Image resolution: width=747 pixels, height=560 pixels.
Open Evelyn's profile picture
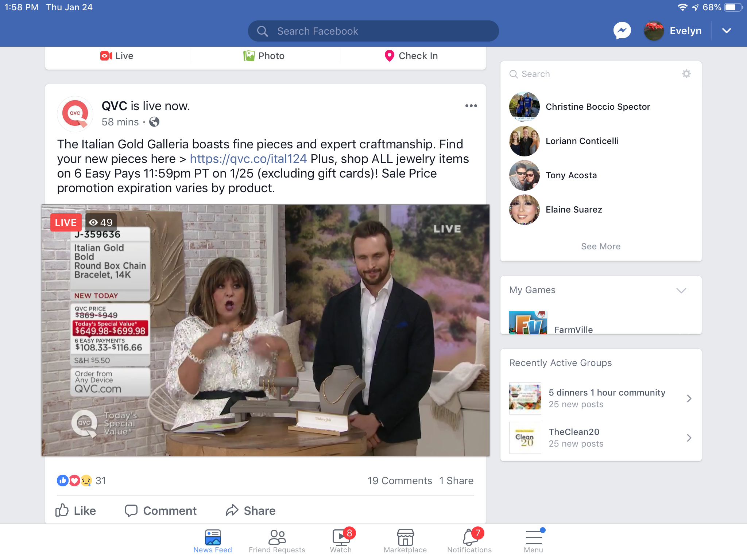tap(654, 31)
